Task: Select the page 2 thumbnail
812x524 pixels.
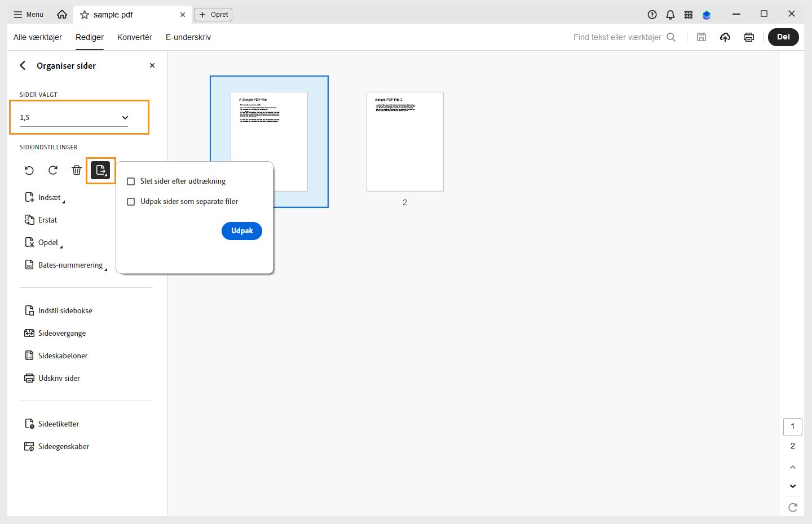Action: pyautogui.click(x=405, y=141)
